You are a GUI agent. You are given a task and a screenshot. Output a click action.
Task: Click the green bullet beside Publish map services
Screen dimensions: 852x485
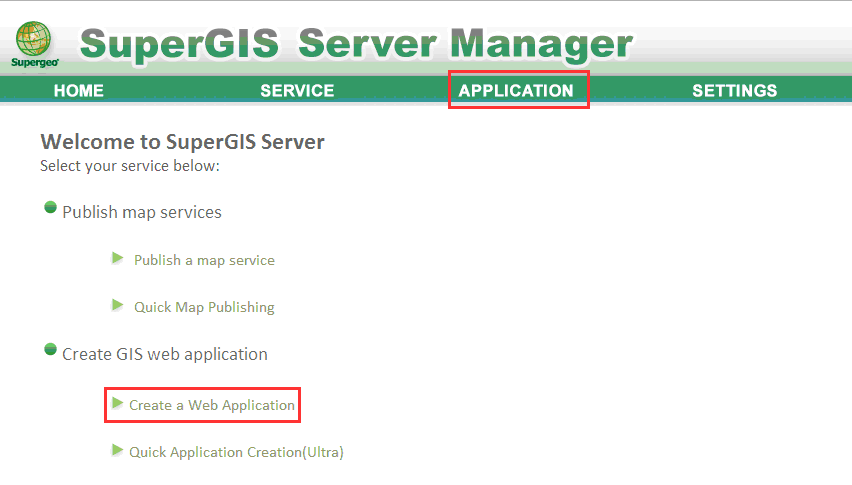pos(51,207)
